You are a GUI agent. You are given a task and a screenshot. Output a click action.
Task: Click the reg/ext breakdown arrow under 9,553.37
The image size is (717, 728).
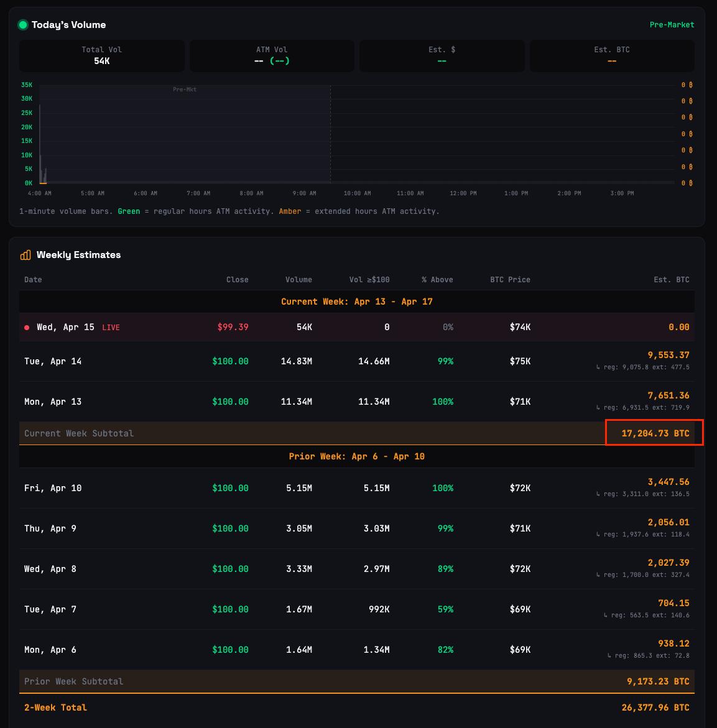point(598,367)
